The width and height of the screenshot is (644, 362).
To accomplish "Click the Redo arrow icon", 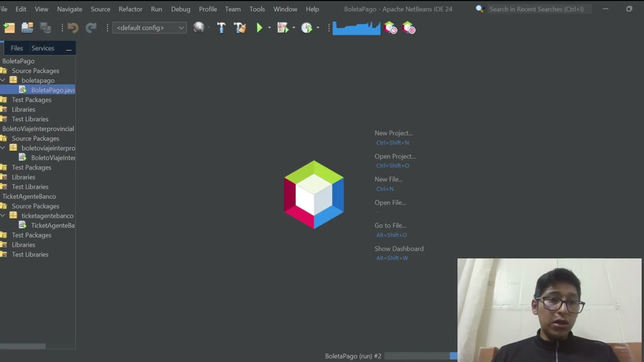I will click(x=91, y=28).
